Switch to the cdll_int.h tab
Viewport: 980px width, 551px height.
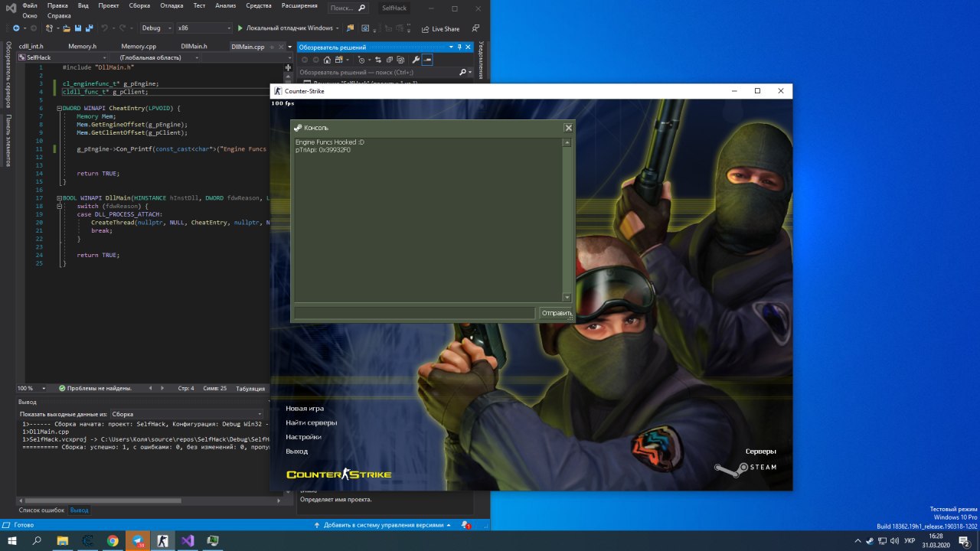click(x=31, y=47)
